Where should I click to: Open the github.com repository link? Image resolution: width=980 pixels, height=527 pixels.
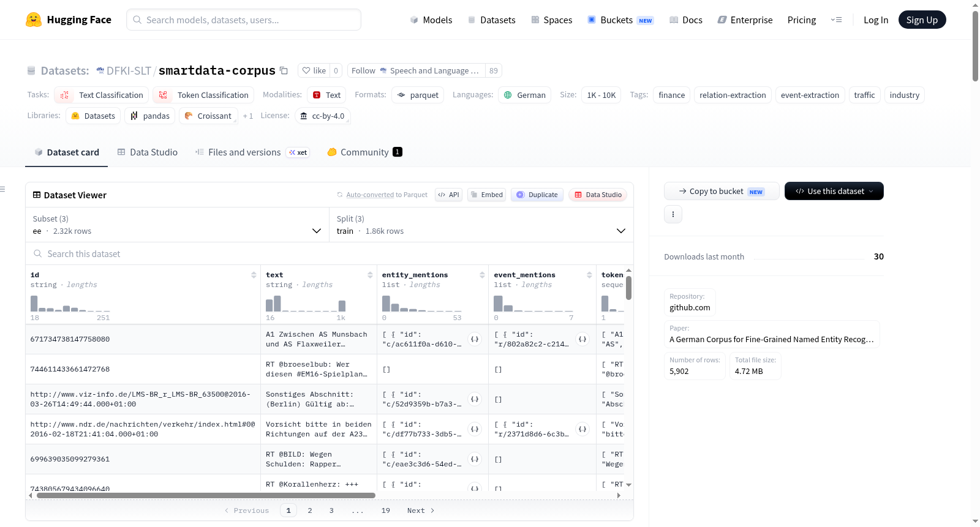click(690, 302)
